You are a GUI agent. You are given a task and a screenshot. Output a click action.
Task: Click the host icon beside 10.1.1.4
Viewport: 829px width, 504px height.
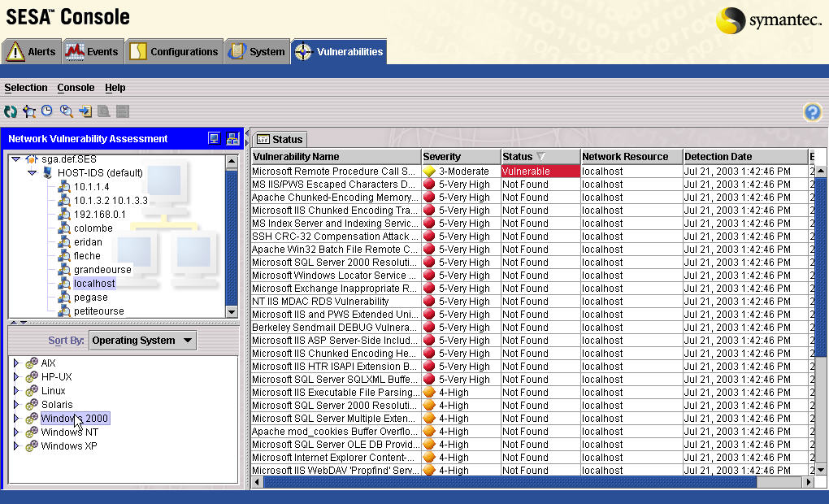pyautogui.click(x=64, y=187)
